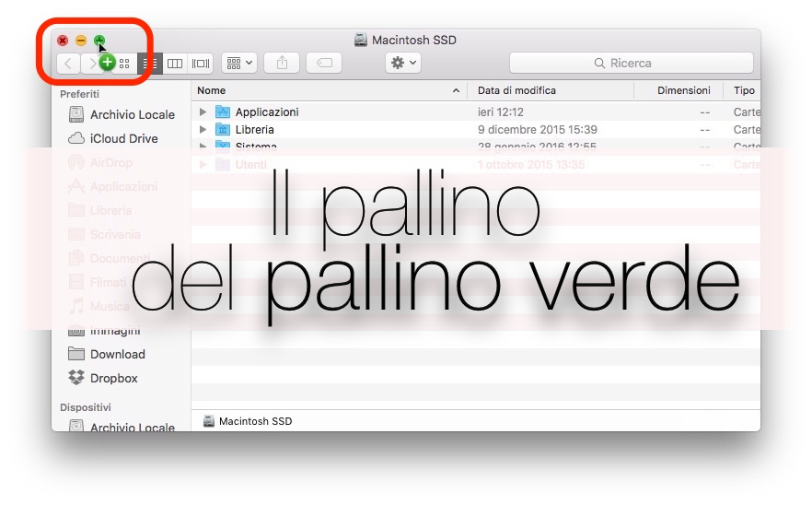
Task: Sort by Tipo column header
Action: pyautogui.click(x=744, y=90)
